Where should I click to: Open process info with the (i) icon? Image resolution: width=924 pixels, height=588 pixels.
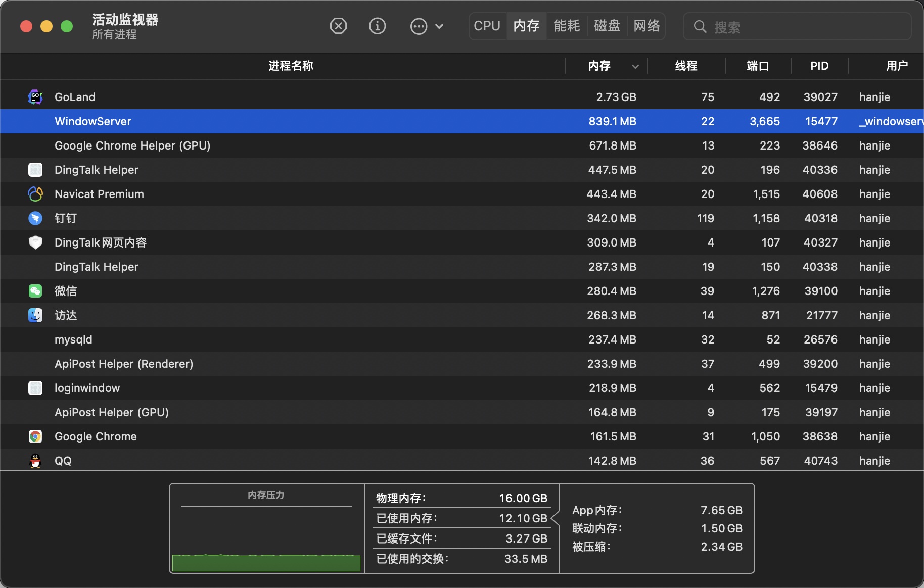[377, 26]
